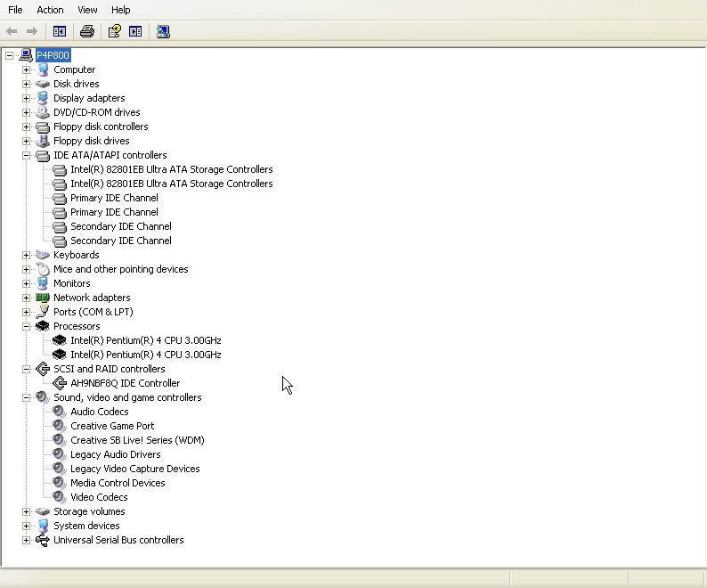707x588 pixels.
Task: Select the Floppy disk controllers label
Action: pos(101,127)
